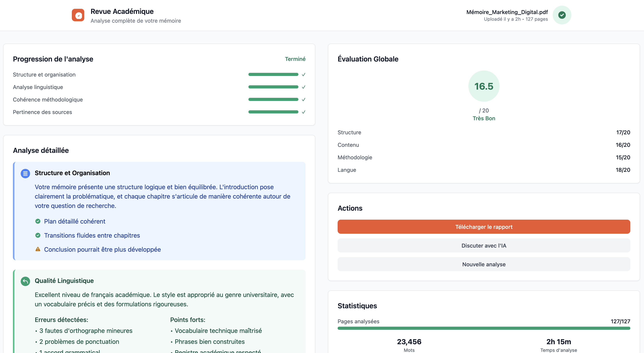The width and height of the screenshot is (644, 353).
Task: Download the report with Télécharger le rapport
Action: (484, 227)
